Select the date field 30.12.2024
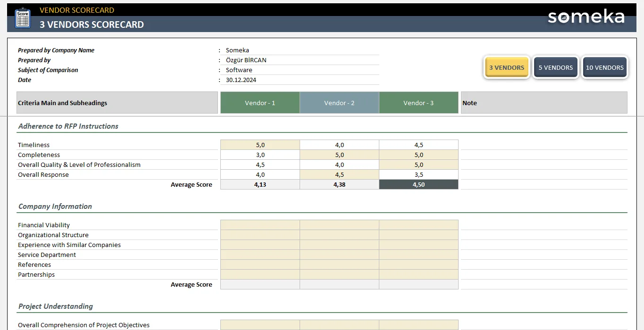Image resolution: width=644 pixels, height=330 pixels. (x=302, y=80)
